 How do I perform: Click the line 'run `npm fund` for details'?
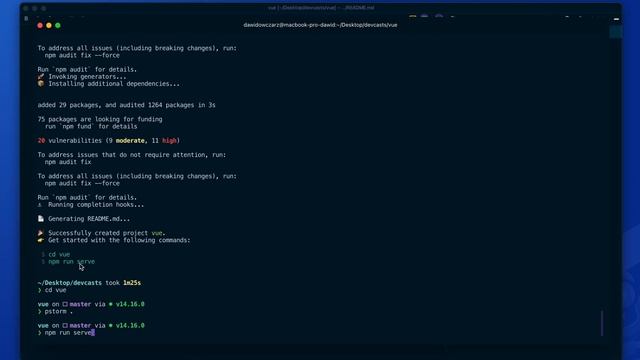point(91,126)
